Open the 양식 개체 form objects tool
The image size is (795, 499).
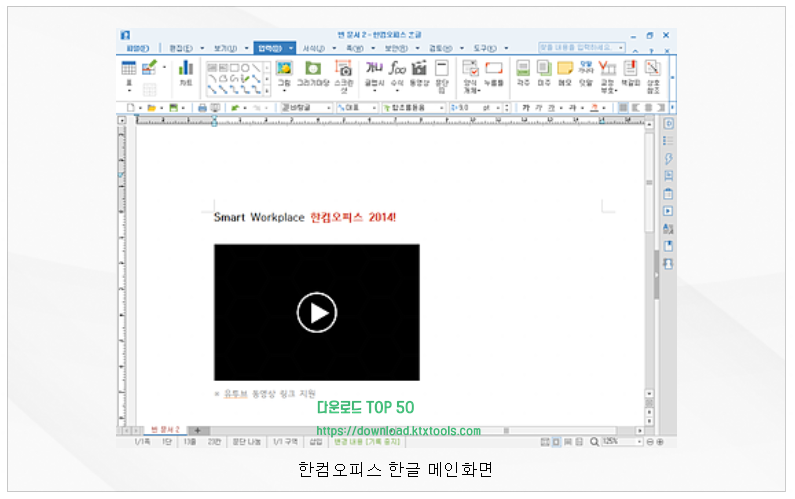point(471,76)
